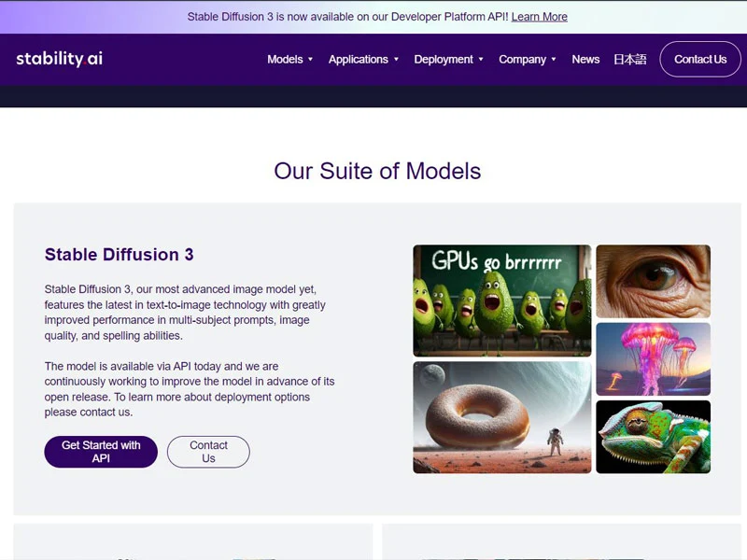Open the close-up eye image
The image size is (747, 560).
pos(653,281)
